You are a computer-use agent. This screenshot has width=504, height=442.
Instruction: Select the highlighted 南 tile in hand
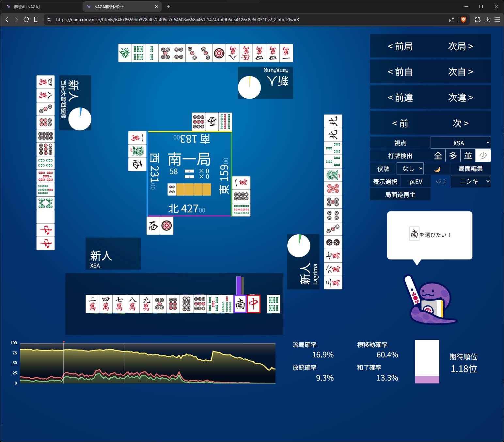pyautogui.click(x=240, y=304)
